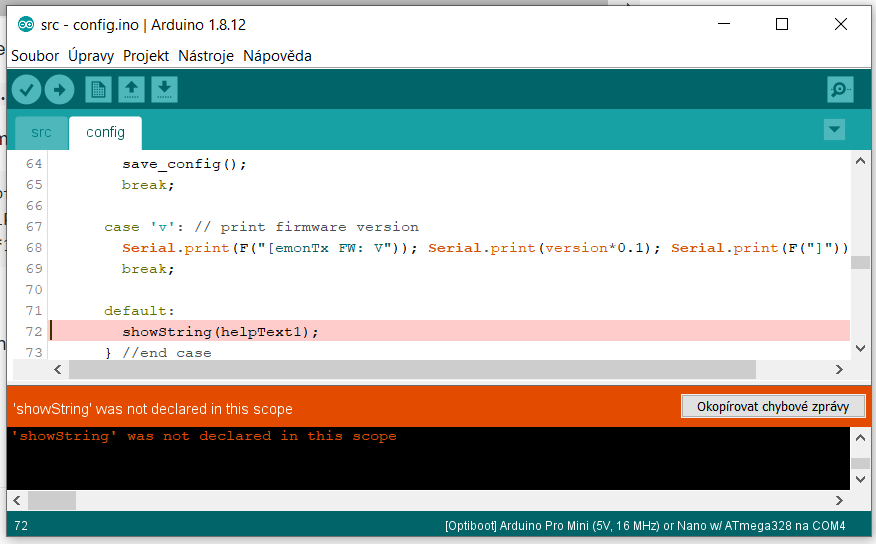This screenshot has height=544, width=876.
Task: Open the Serial Monitor magnifier icon
Action: pos(840,90)
